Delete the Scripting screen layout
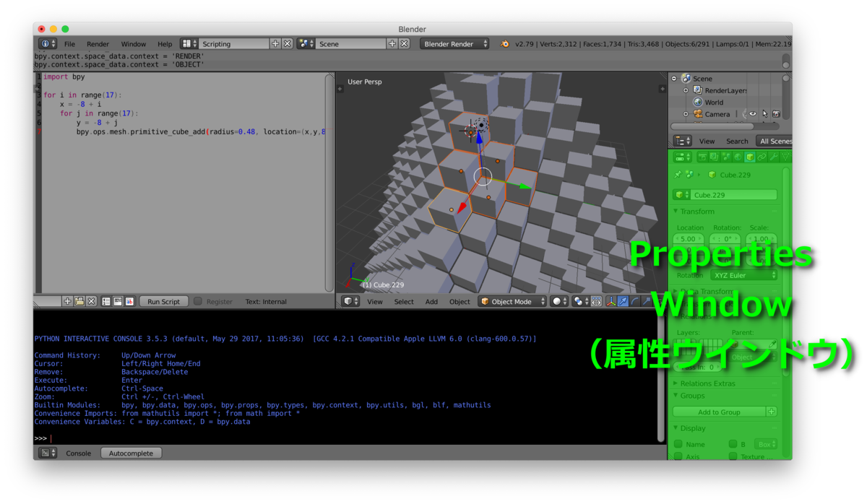This screenshot has width=867, height=504. [x=288, y=44]
